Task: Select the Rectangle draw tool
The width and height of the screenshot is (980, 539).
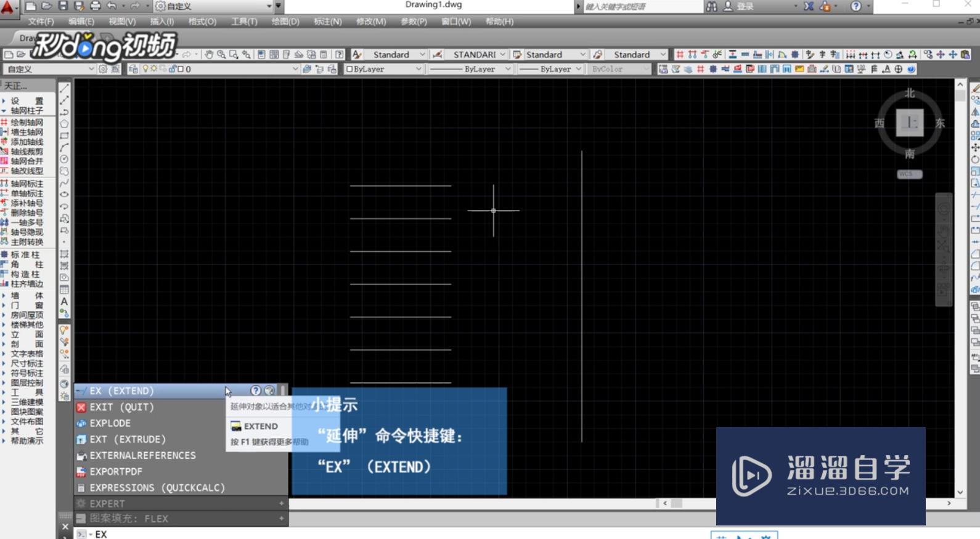Action: coord(64,136)
